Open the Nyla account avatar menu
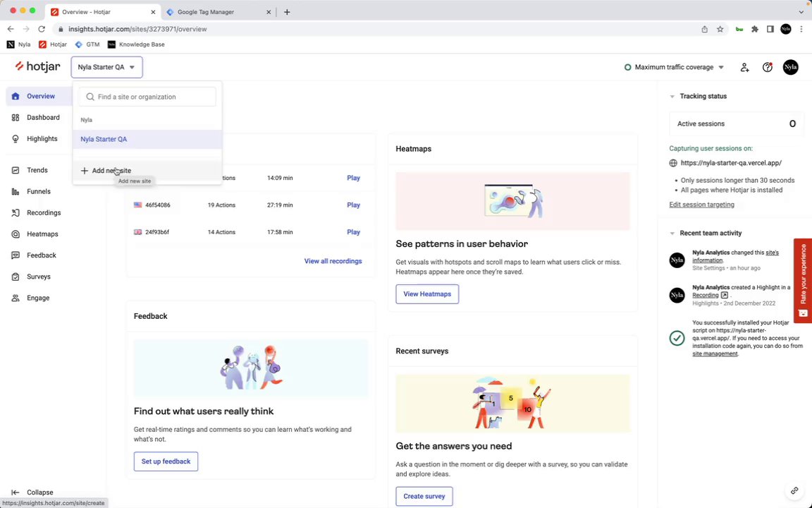 pyautogui.click(x=790, y=67)
